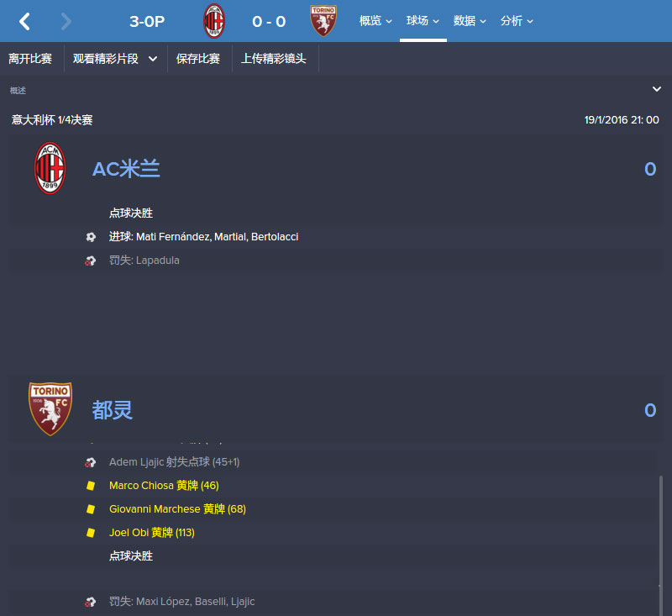Collapse the 概述 section chevron
672x616 pixels.
coord(657,89)
